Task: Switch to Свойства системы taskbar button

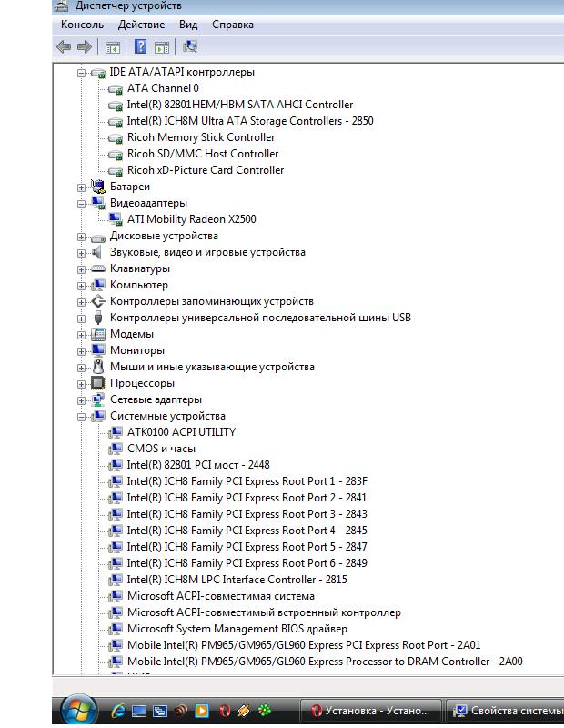Action: pyautogui.click(x=506, y=711)
